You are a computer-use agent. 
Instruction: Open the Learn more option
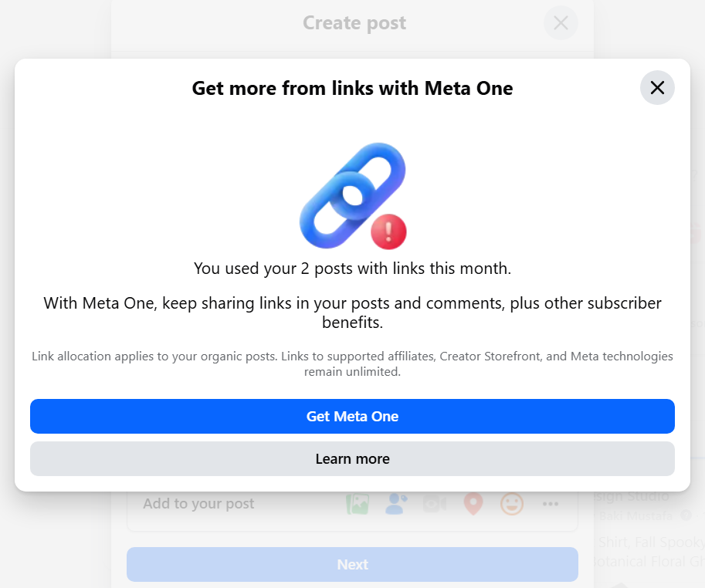[352, 458]
